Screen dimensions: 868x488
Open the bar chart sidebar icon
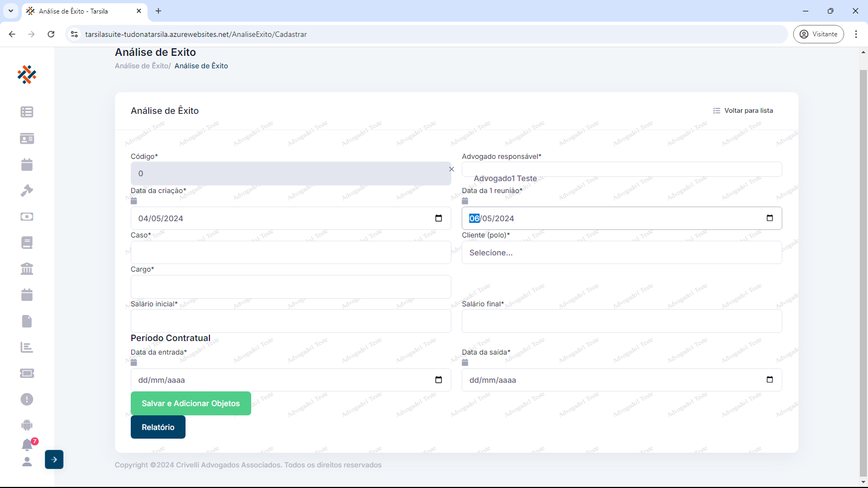(x=27, y=347)
